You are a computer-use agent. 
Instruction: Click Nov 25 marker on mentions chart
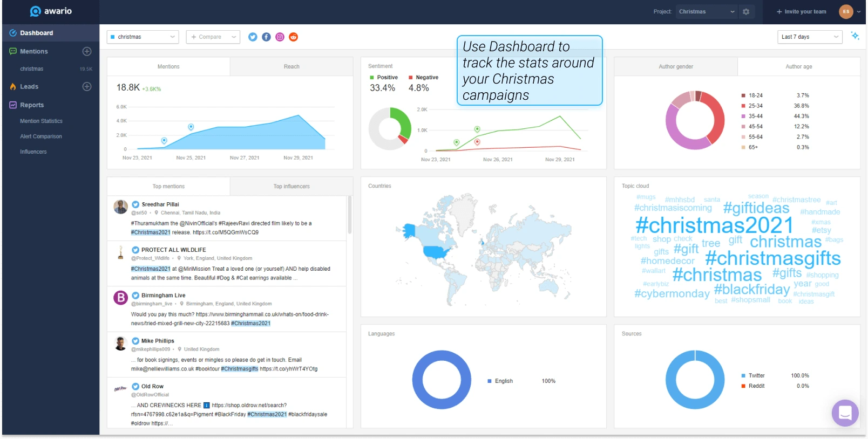(191, 127)
